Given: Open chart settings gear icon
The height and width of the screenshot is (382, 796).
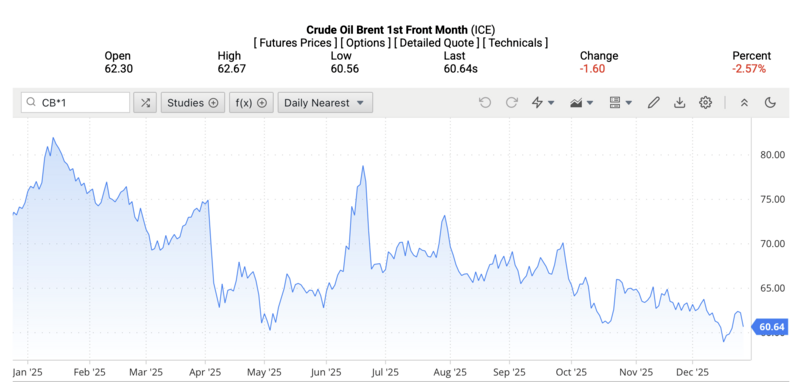Looking at the screenshot, I should pos(705,103).
